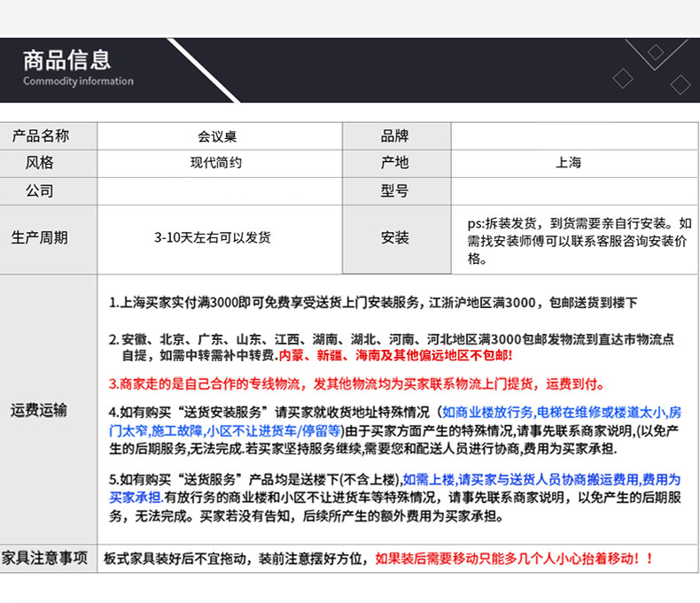Select the 现代简约 style value

pos(216,163)
